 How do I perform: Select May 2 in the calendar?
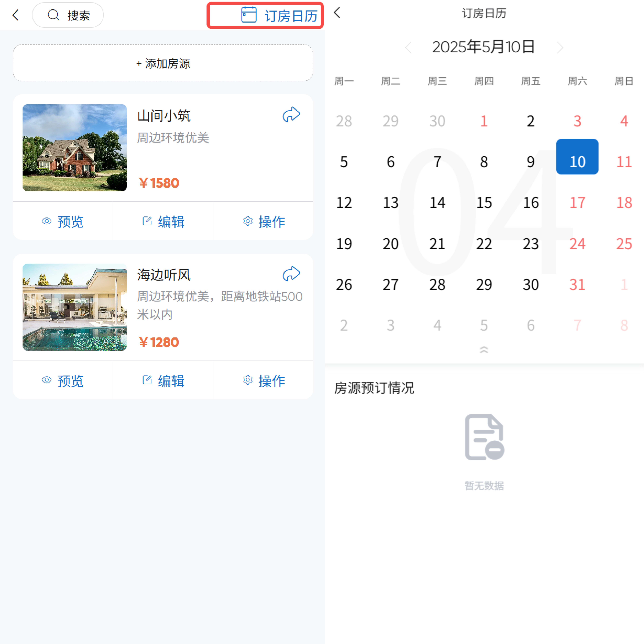point(531,121)
